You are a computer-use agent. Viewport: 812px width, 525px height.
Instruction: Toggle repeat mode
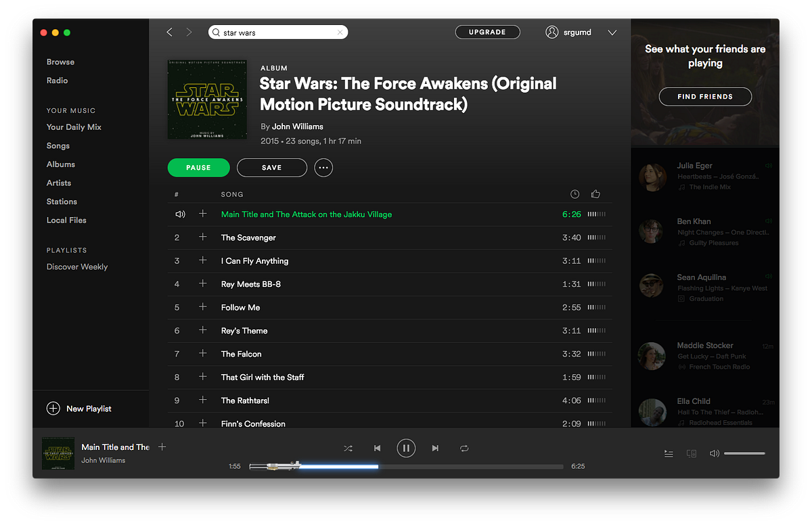464,448
